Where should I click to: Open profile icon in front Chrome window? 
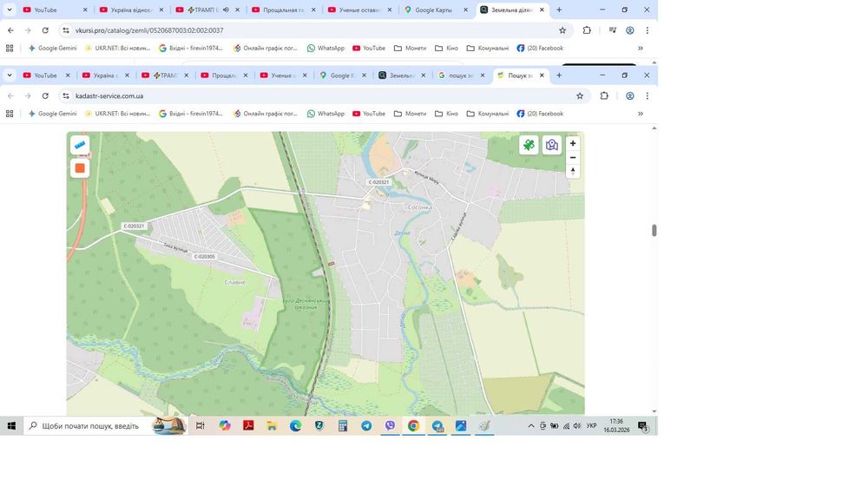pyautogui.click(x=630, y=95)
